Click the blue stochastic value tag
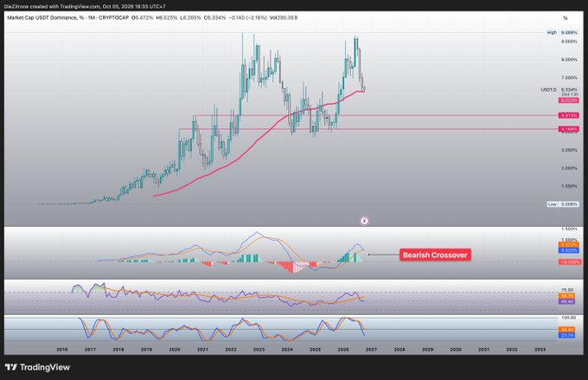Image resolution: width=588 pixels, height=380 pixels. [567, 335]
